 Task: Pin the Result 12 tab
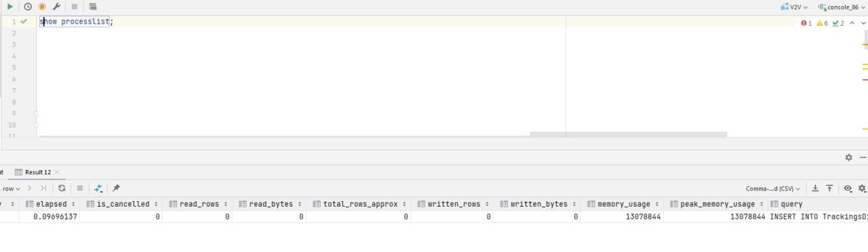[x=116, y=188]
